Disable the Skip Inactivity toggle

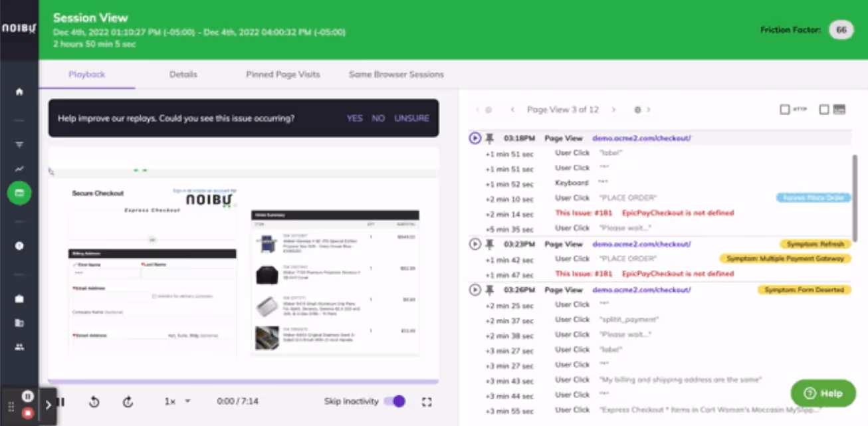coord(396,401)
